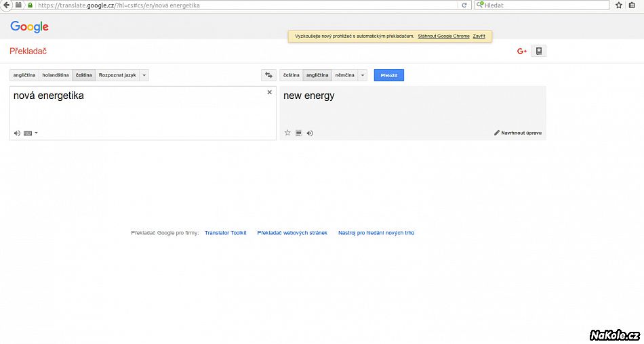The width and height of the screenshot is (644, 344).
Task: Open the Phrasebook star-book icon
Action: [539, 51]
